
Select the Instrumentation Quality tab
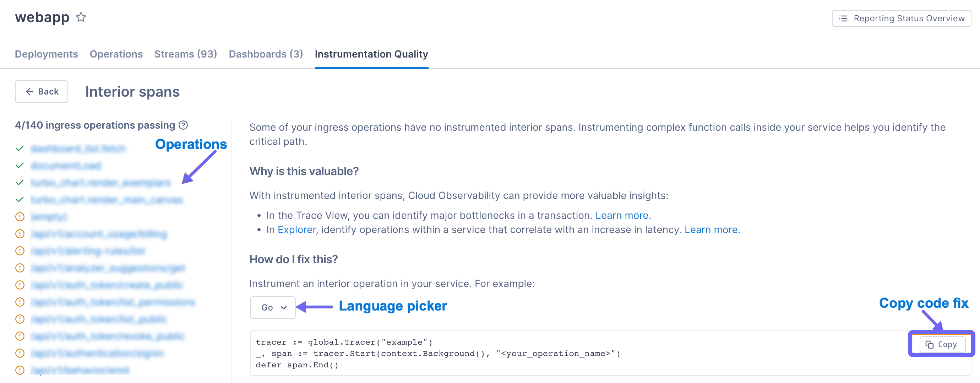(371, 54)
